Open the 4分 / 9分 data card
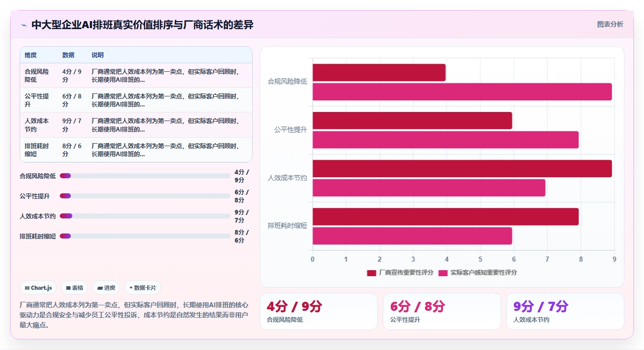 click(x=318, y=311)
